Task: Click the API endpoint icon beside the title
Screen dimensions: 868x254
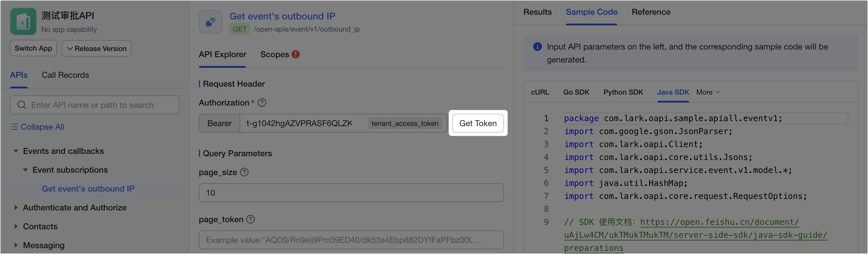Action: (x=210, y=22)
